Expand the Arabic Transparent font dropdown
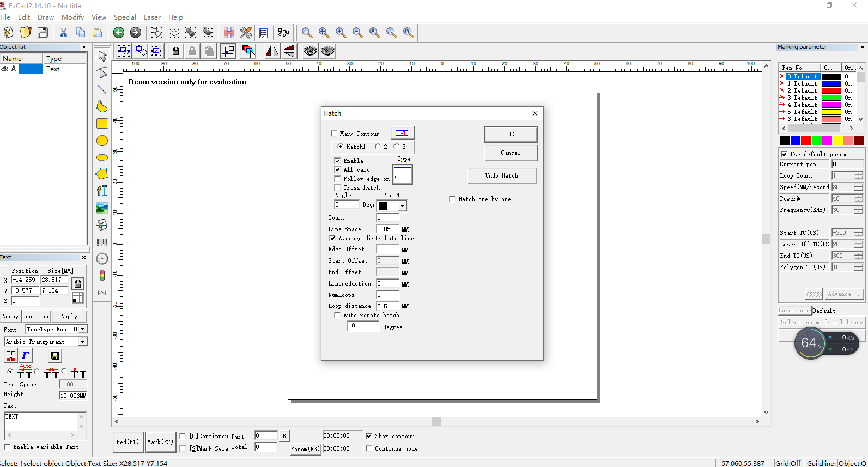 click(83, 342)
